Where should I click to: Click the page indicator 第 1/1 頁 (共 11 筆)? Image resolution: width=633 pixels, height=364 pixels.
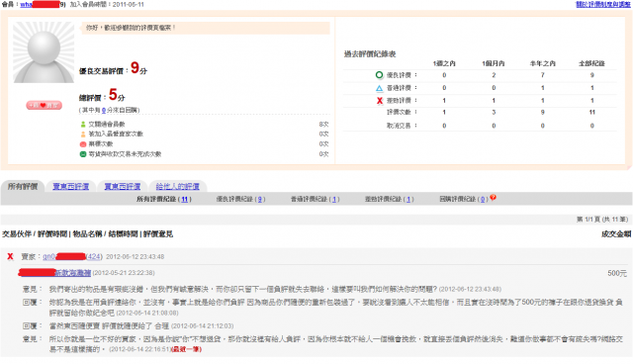point(602,220)
